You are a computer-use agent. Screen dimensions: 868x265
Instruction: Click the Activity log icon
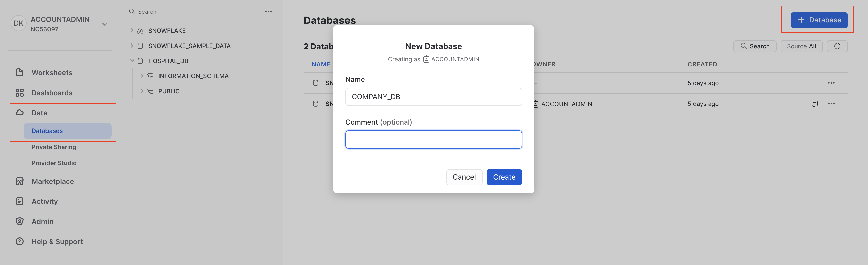coord(20,201)
